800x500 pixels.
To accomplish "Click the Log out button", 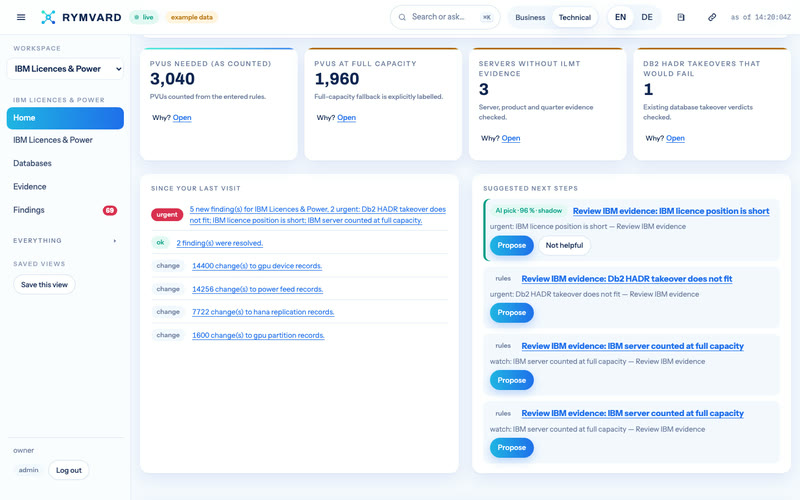I will [69, 470].
